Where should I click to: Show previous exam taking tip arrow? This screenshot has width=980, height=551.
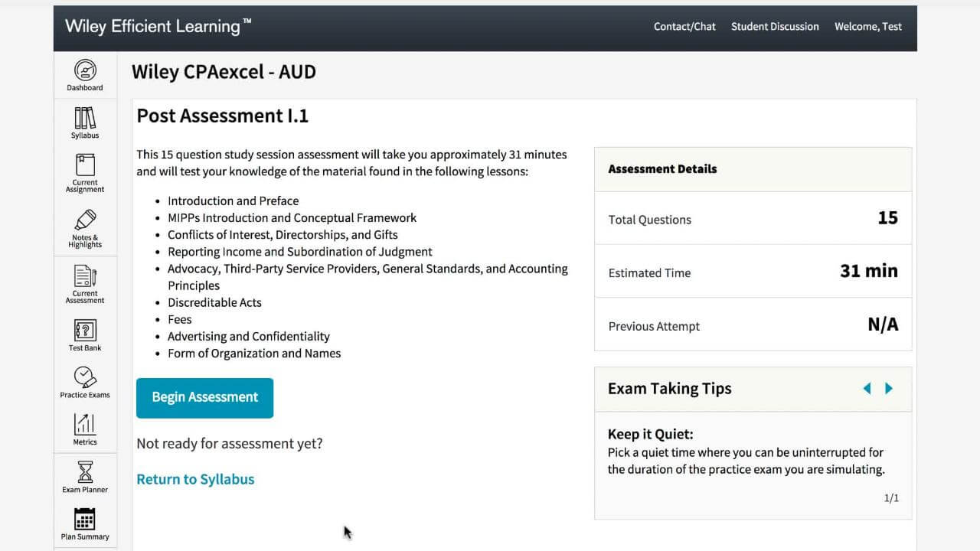click(867, 389)
